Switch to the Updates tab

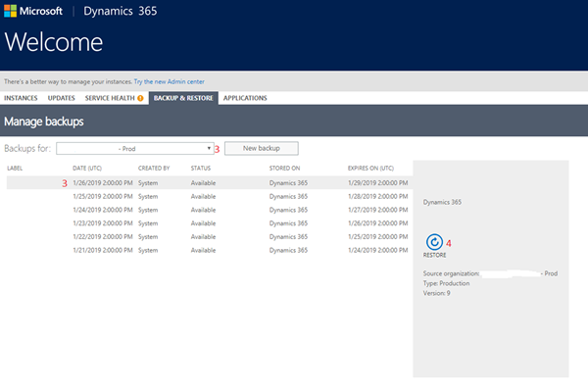coord(61,98)
